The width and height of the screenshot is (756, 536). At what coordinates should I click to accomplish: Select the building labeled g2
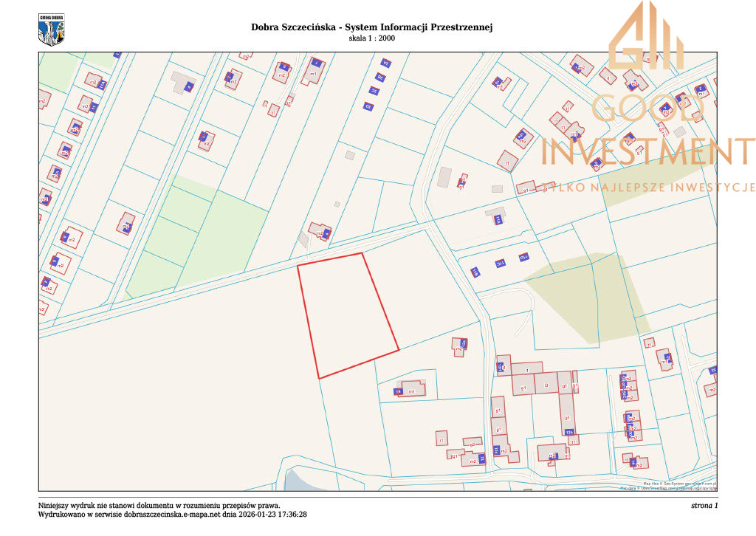(472, 442)
